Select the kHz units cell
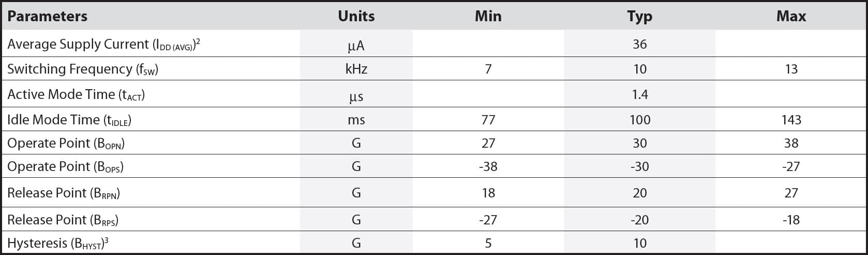This screenshot has height=255, width=868. point(356,69)
